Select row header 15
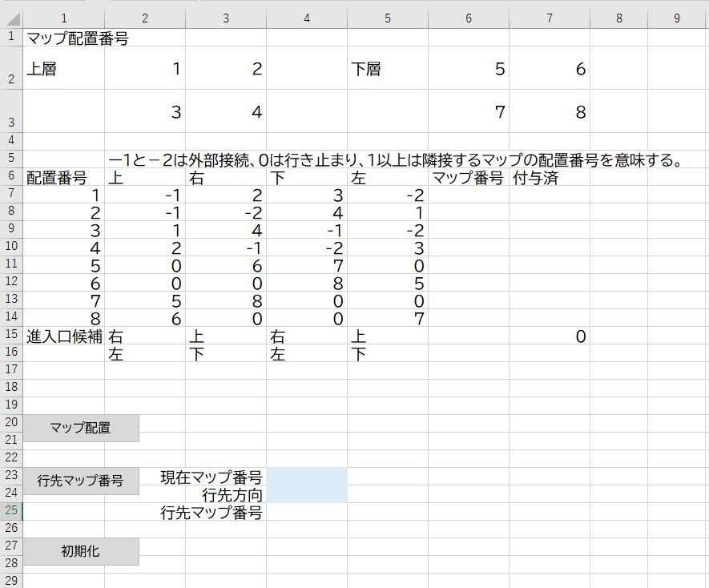The width and height of the screenshot is (709, 588). [11, 336]
